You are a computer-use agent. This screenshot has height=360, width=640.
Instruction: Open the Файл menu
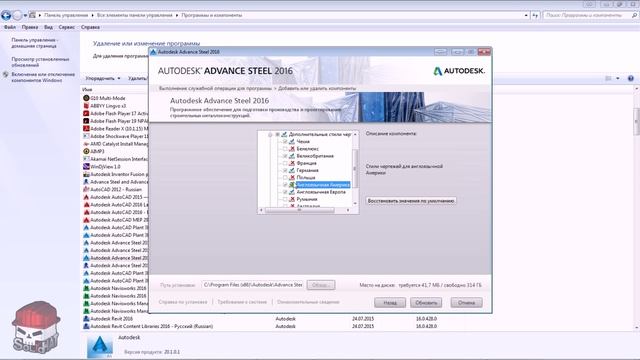click(x=10, y=27)
